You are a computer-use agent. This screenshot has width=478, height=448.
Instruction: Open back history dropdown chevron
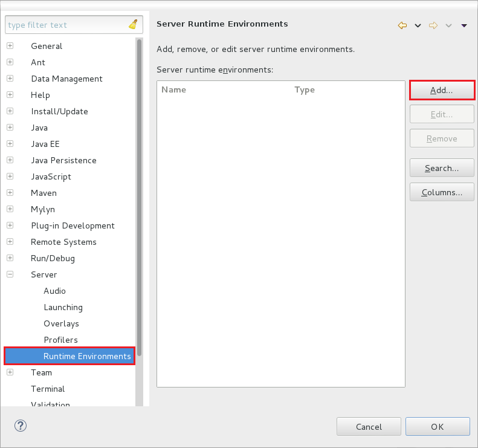(418, 25)
